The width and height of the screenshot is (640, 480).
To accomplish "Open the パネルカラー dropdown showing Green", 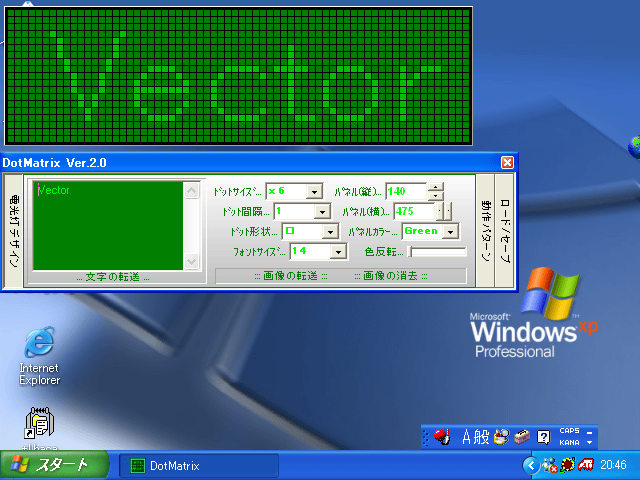I will (451, 232).
